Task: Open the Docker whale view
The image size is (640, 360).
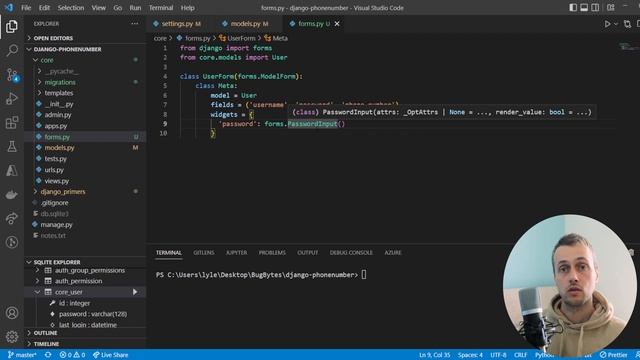Action: point(12,195)
